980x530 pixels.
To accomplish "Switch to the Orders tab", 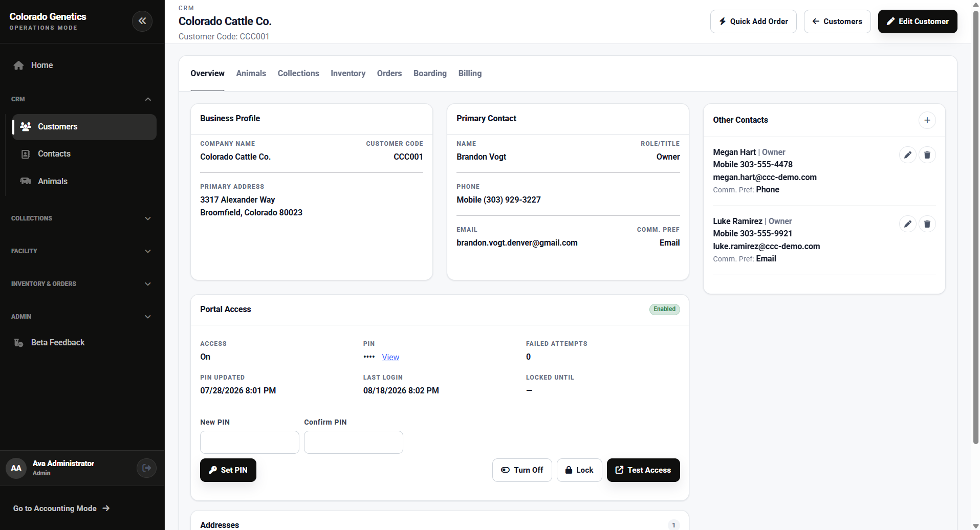I will [x=389, y=74].
